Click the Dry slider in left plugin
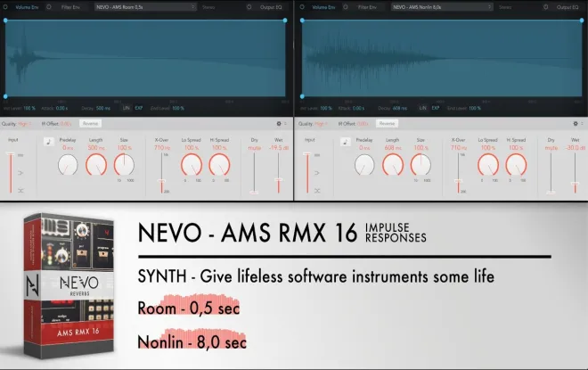The image size is (588, 370). tap(254, 173)
